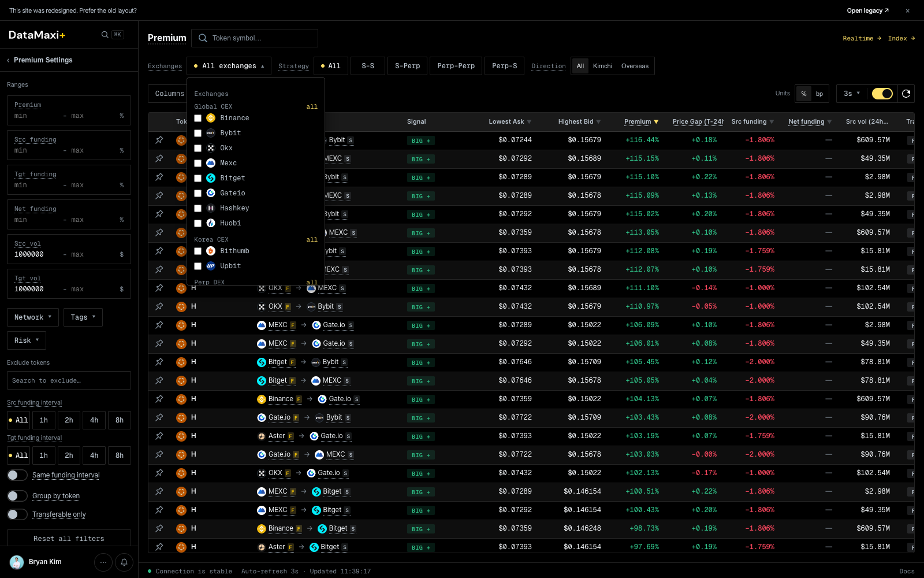Toggle Same funding interval switch
924x578 pixels.
click(17, 475)
